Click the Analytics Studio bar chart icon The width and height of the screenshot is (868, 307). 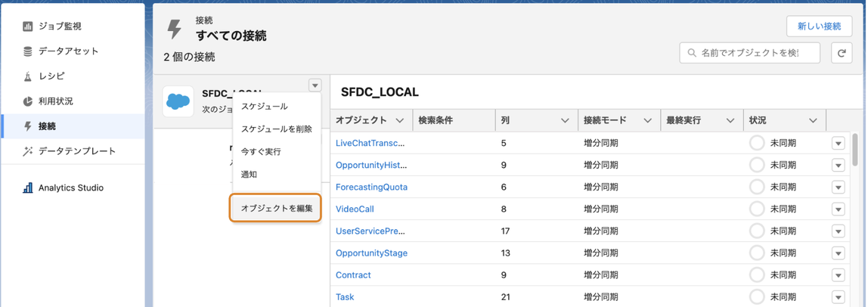pyautogui.click(x=28, y=188)
